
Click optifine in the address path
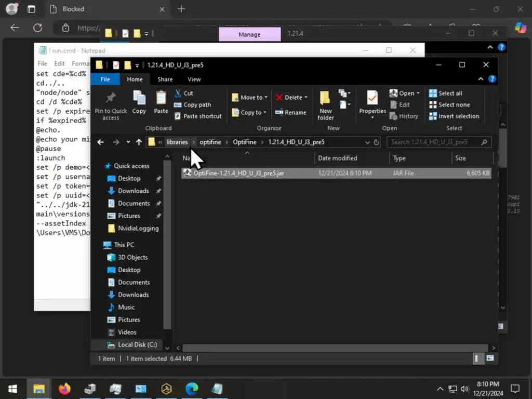pyautogui.click(x=210, y=142)
